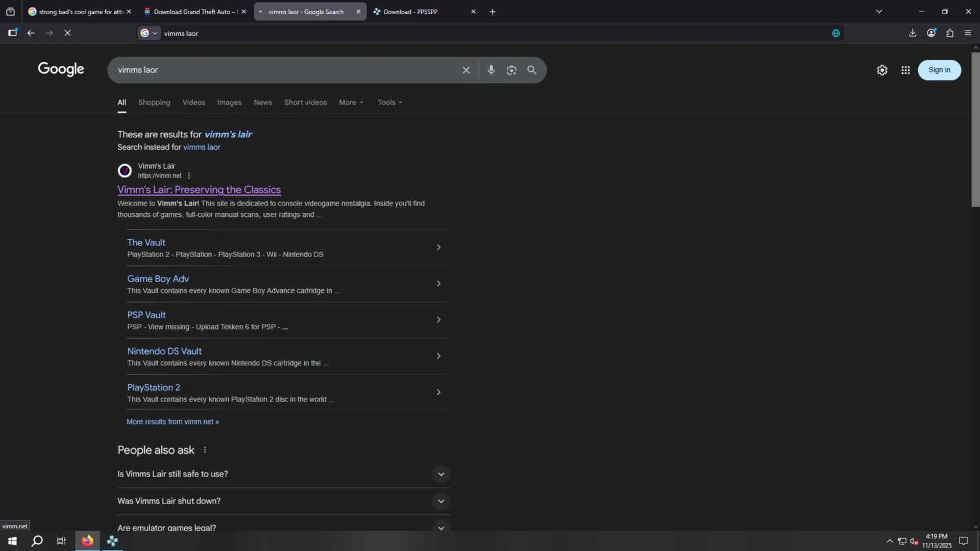Open the Firefox extensions puzzle icon
The image size is (980, 551).
[x=950, y=33]
